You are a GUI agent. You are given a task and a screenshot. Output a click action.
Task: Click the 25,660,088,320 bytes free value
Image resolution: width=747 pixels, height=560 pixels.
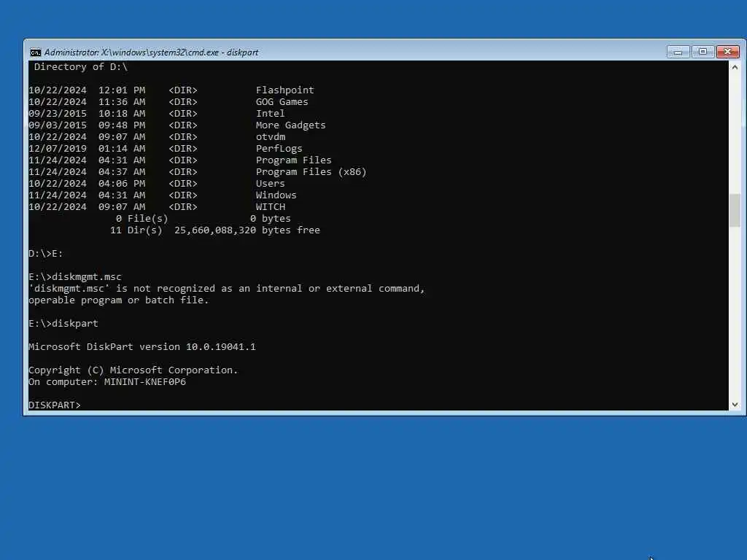click(x=247, y=230)
